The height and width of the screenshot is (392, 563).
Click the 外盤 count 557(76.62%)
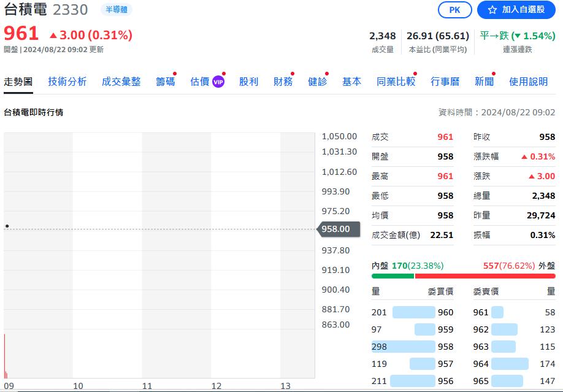[x=509, y=266]
